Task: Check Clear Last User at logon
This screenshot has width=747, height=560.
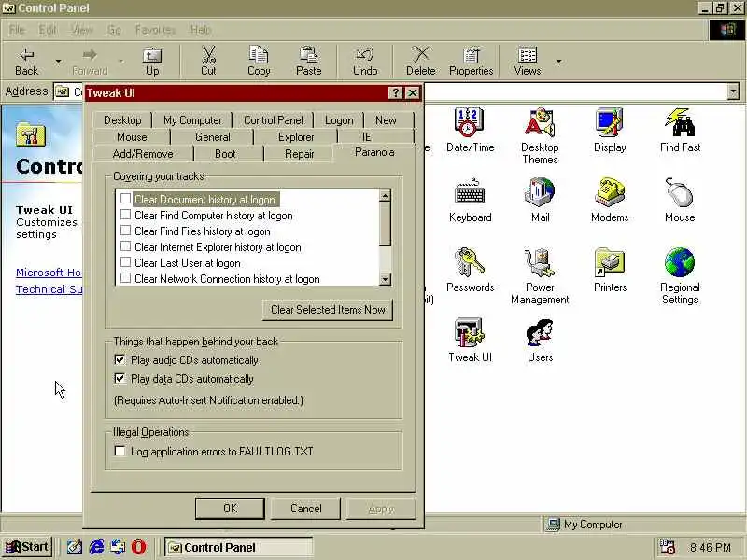Action: click(125, 262)
